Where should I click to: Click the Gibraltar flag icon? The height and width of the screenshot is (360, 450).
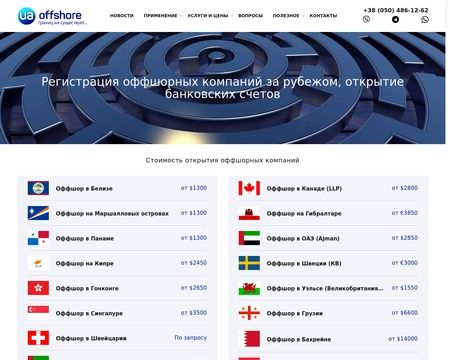coord(249,213)
